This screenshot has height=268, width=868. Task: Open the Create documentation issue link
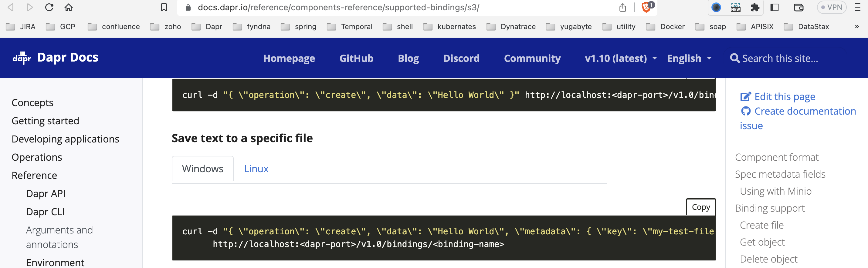pos(797,118)
